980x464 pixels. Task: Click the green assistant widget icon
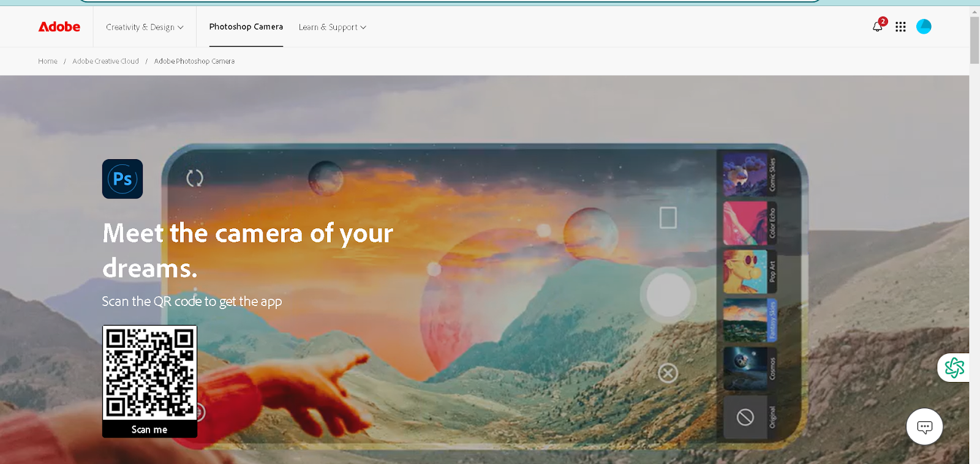tap(954, 367)
